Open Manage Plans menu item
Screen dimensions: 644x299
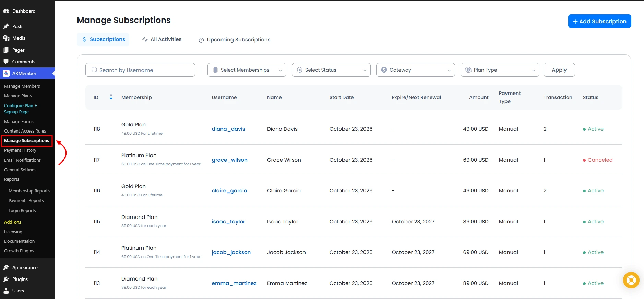[18, 96]
